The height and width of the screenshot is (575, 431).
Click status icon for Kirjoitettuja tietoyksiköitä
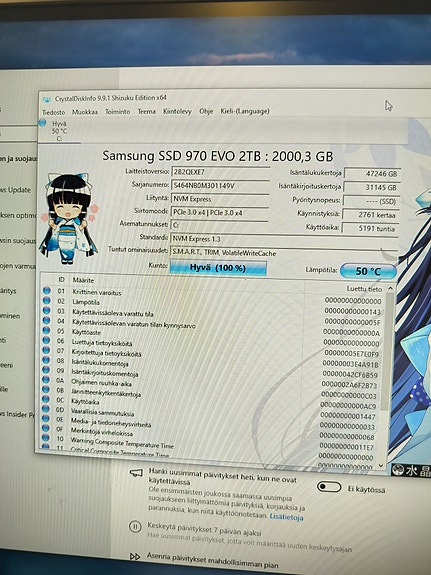(46, 350)
